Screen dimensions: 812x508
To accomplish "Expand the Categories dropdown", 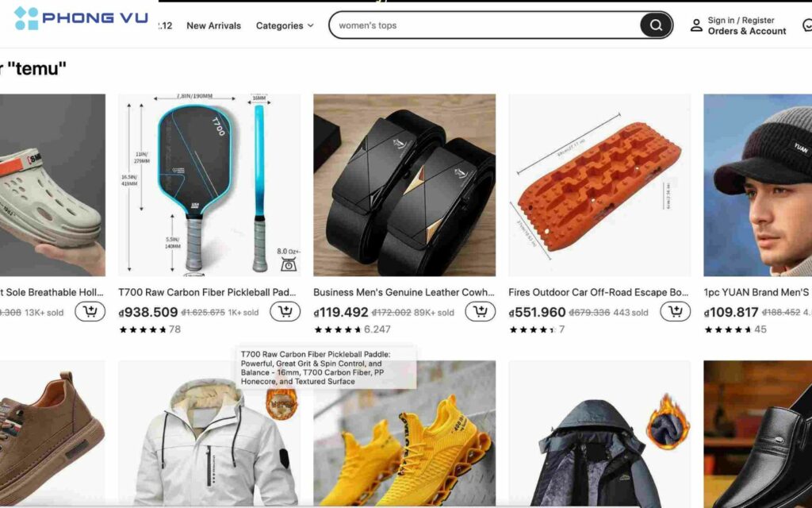I will tap(285, 25).
